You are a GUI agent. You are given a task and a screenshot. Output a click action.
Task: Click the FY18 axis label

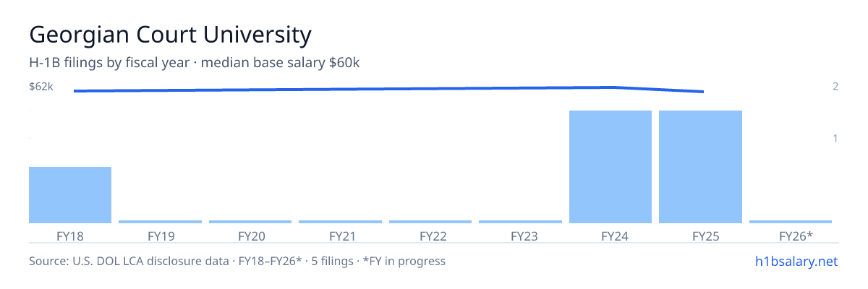[70, 236]
